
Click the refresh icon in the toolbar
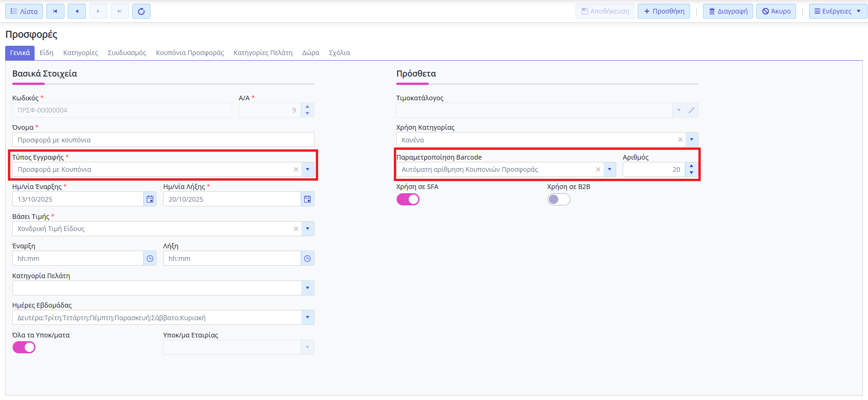[x=141, y=11]
